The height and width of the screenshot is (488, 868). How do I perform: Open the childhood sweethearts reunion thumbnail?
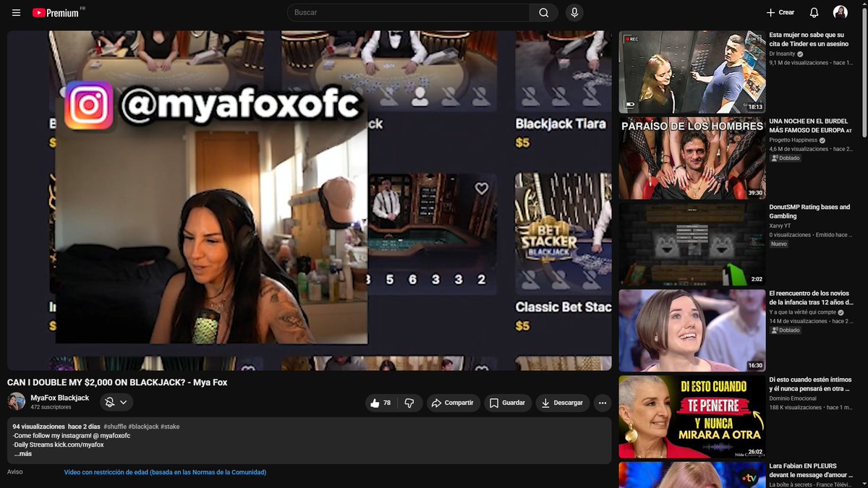coord(692,331)
